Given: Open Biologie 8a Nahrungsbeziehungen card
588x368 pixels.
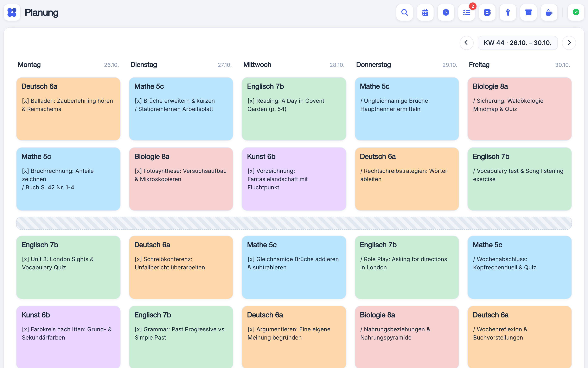Looking at the screenshot, I should click(407, 337).
